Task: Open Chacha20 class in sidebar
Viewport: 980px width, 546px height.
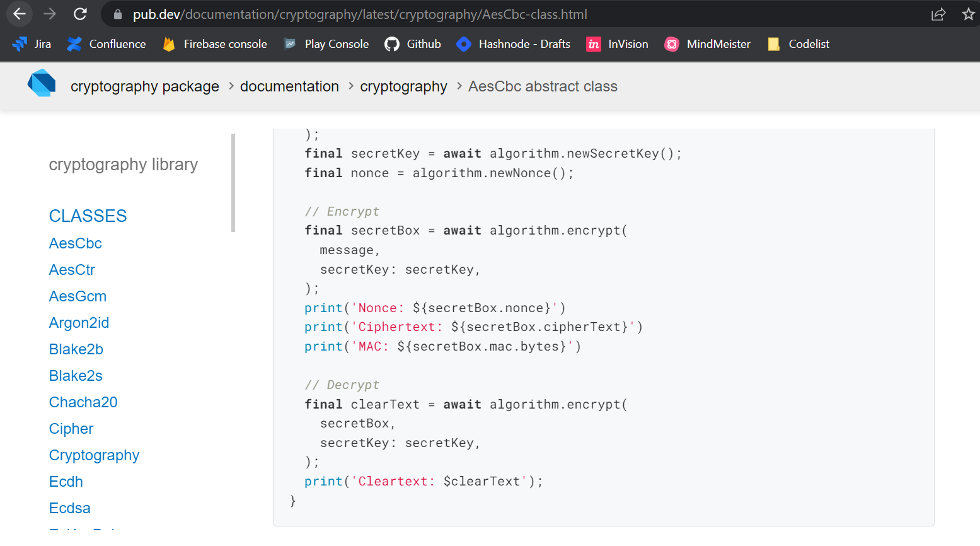Action: 83,402
